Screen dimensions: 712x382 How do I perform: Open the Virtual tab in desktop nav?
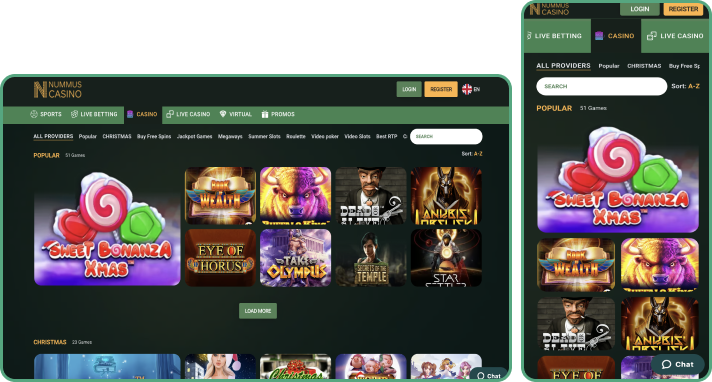pyautogui.click(x=236, y=114)
